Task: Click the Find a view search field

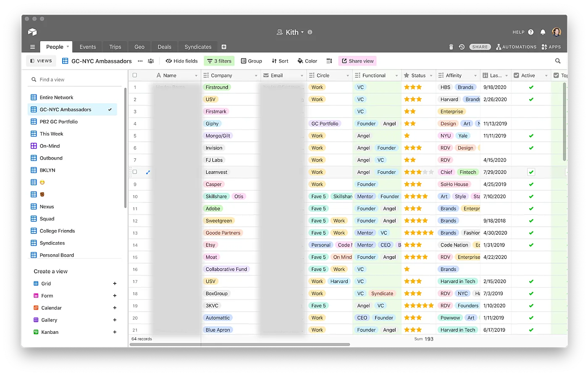Action: 76,80
